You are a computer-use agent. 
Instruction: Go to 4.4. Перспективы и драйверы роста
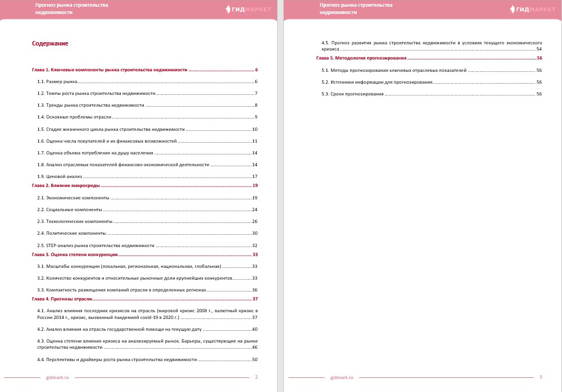click(117, 359)
